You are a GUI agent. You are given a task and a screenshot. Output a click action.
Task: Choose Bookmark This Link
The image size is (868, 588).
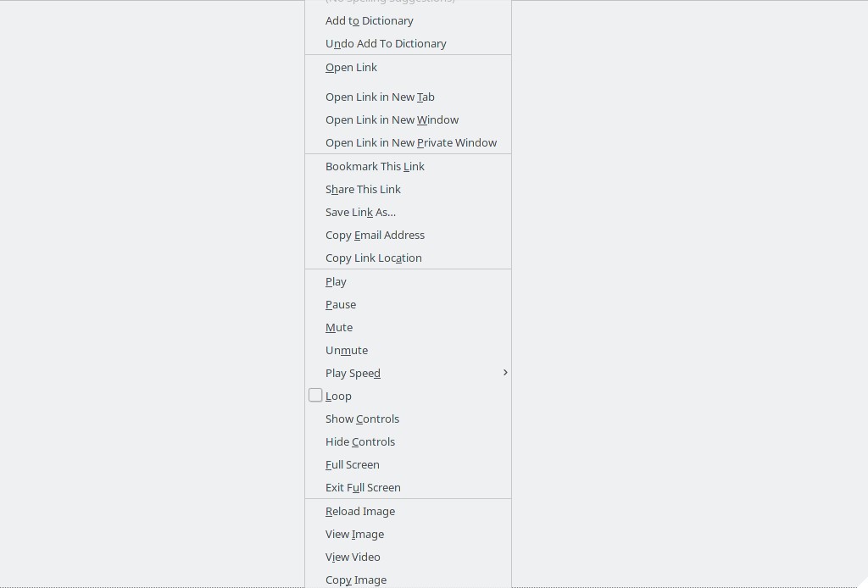(408, 167)
